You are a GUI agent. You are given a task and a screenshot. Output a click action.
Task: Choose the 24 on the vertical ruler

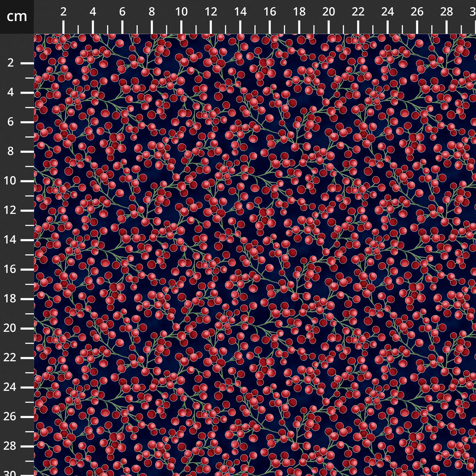tap(10, 387)
